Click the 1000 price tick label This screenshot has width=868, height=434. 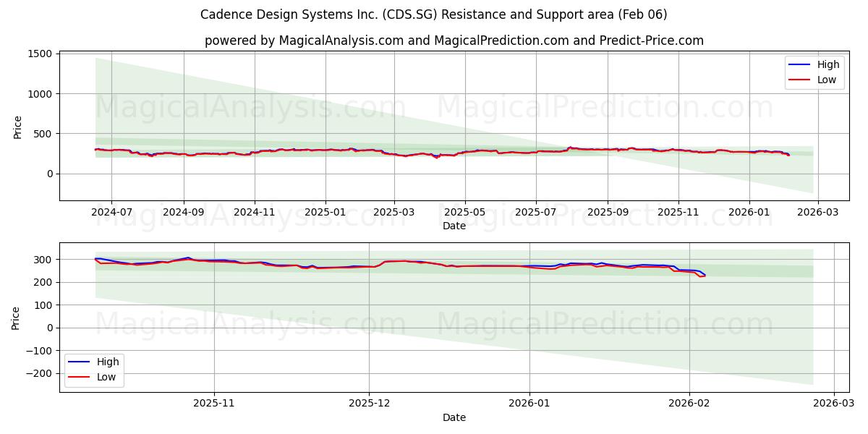[x=39, y=94]
